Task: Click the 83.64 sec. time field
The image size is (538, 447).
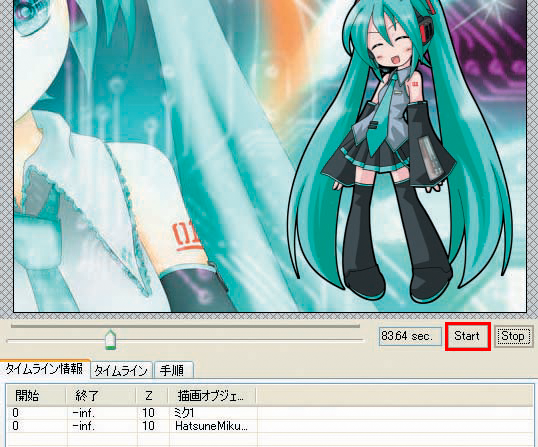Action: point(410,336)
